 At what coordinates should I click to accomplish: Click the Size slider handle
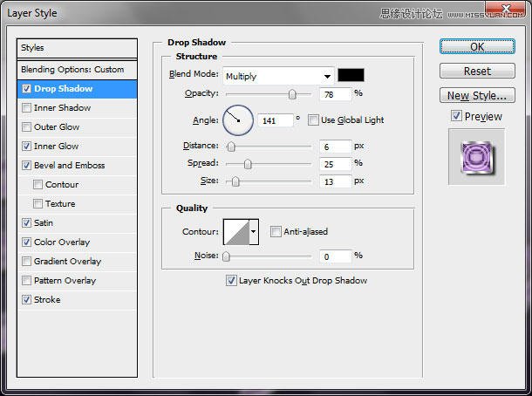click(235, 182)
